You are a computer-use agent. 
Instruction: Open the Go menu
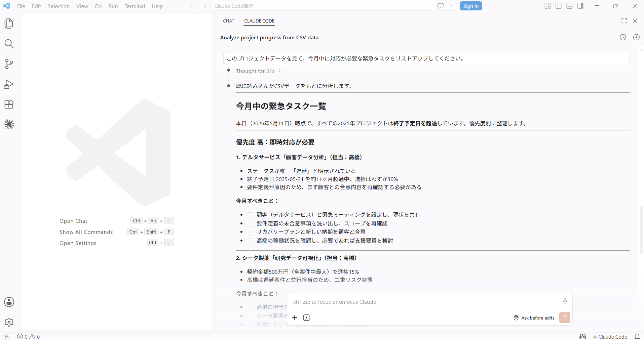coord(98,6)
